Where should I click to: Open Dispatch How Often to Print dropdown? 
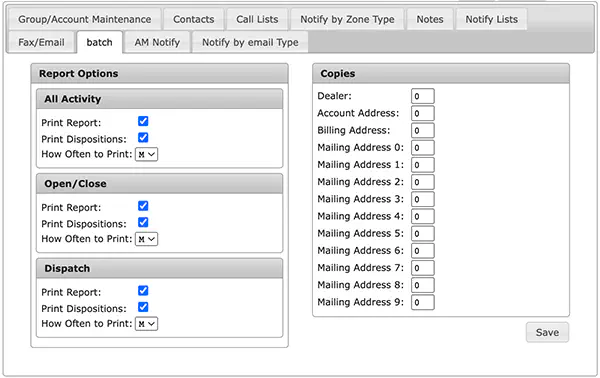pyautogui.click(x=147, y=324)
